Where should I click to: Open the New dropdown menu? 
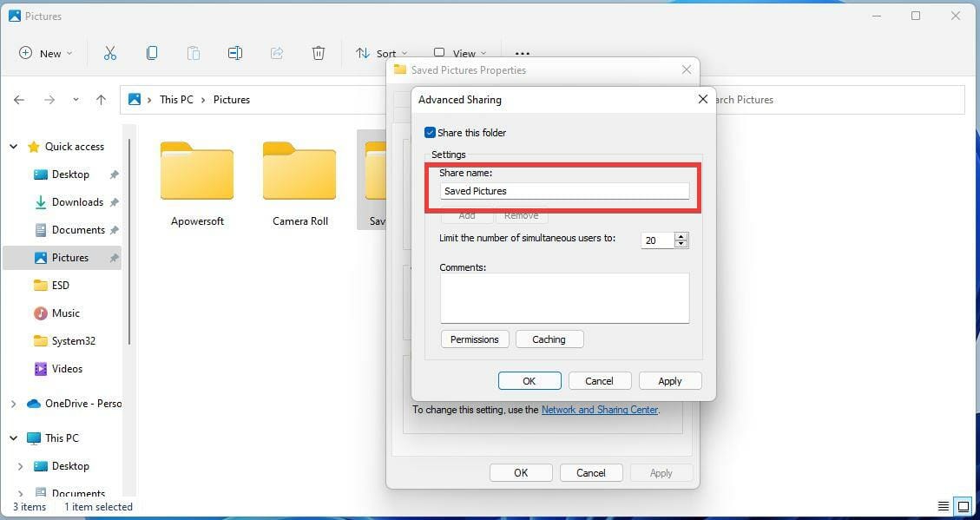(x=46, y=53)
